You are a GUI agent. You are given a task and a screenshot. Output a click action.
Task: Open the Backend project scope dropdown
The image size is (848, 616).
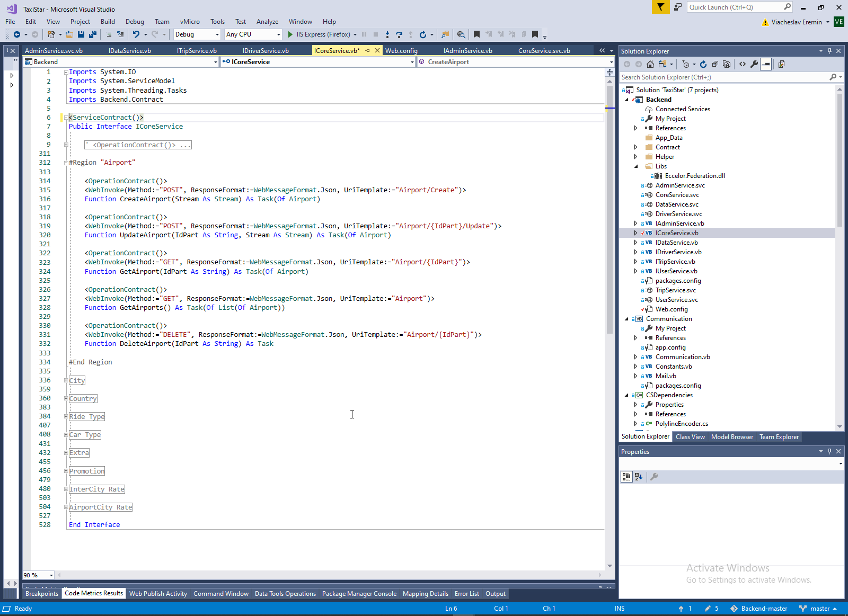[x=121, y=62]
